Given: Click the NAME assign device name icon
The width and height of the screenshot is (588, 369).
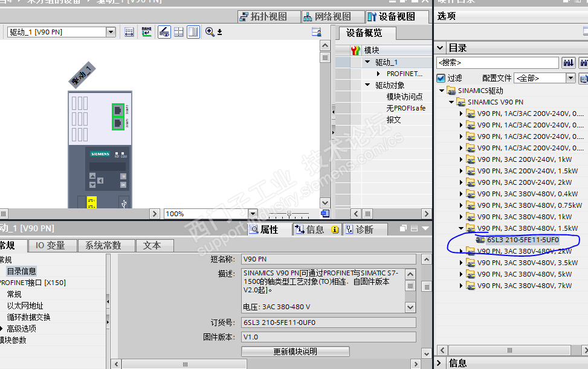Looking at the screenshot, I should click(147, 32).
